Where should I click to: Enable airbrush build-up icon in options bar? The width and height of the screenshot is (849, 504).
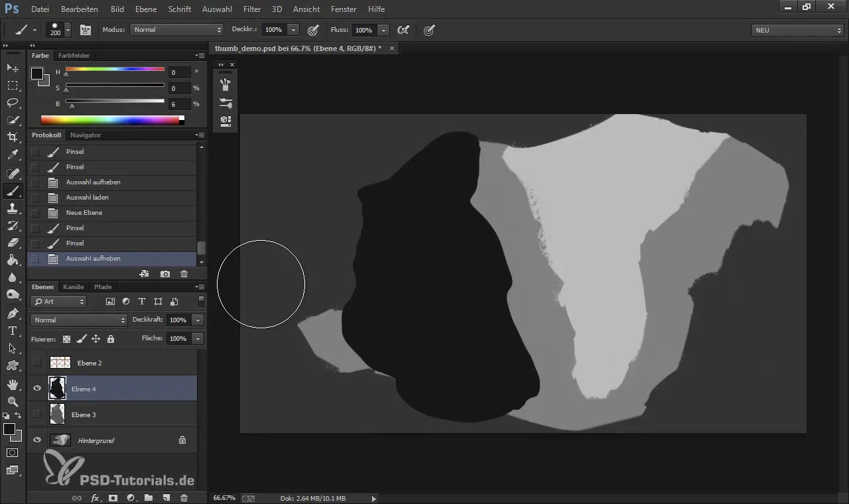click(x=403, y=30)
